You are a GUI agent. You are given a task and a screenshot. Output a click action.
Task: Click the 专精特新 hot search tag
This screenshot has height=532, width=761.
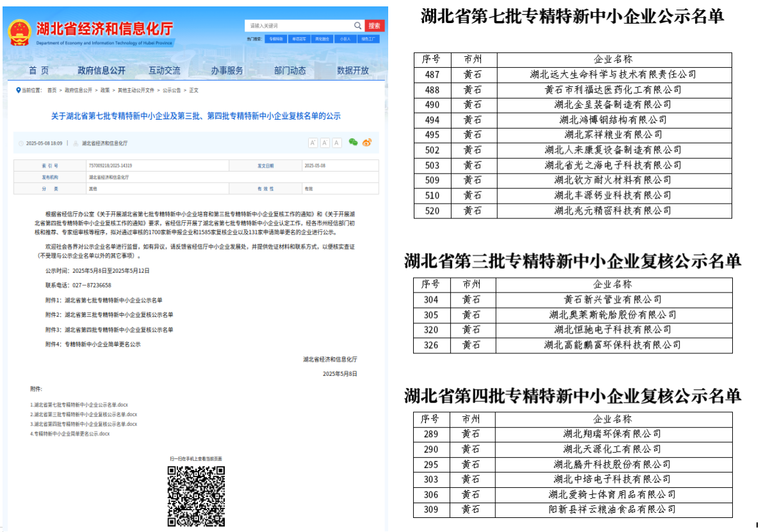pos(275,39)
